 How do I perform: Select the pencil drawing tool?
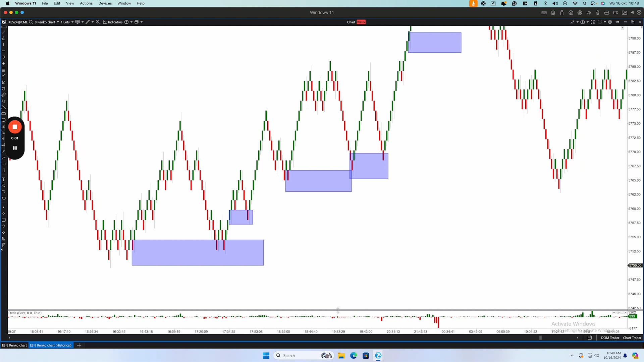4,95
